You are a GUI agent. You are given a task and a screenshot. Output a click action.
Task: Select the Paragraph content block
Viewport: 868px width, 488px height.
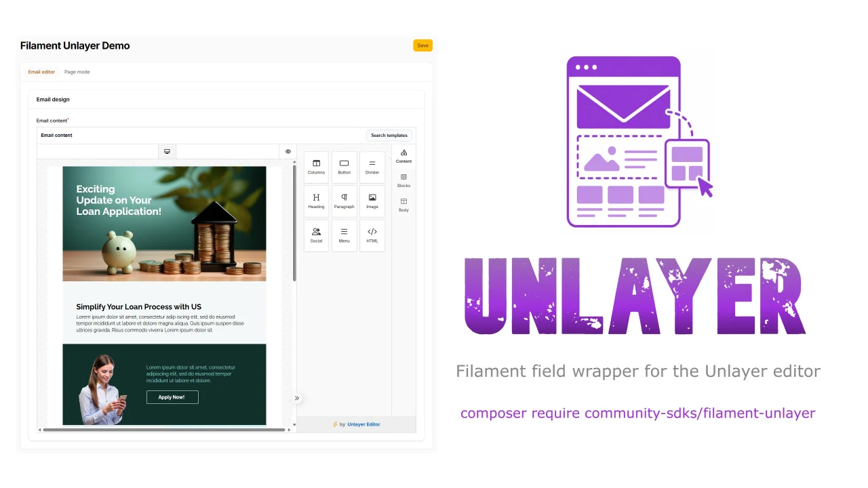click(344, 201)
